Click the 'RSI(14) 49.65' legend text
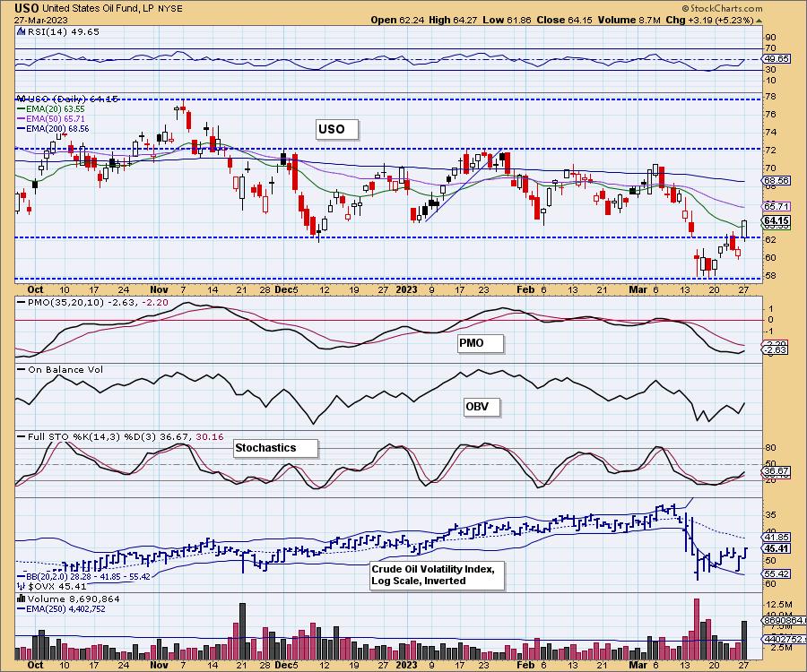 [64, 31]
